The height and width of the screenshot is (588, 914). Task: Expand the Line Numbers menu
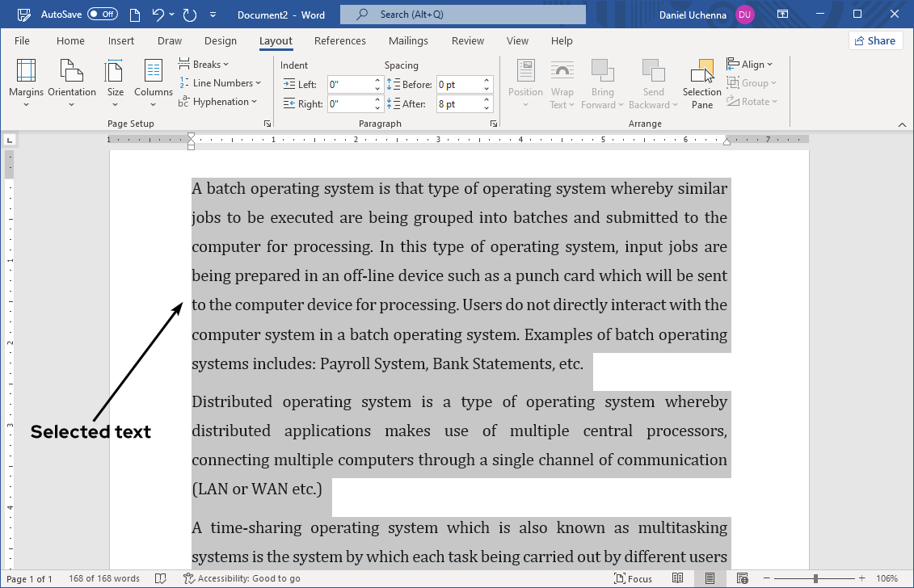pos(221,82)
